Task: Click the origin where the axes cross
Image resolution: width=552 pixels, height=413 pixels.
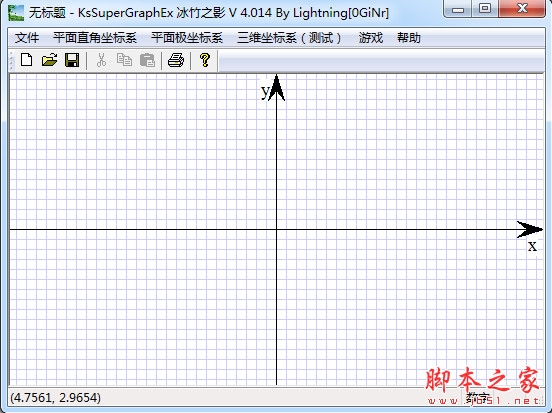Action: tap(276, 230)
